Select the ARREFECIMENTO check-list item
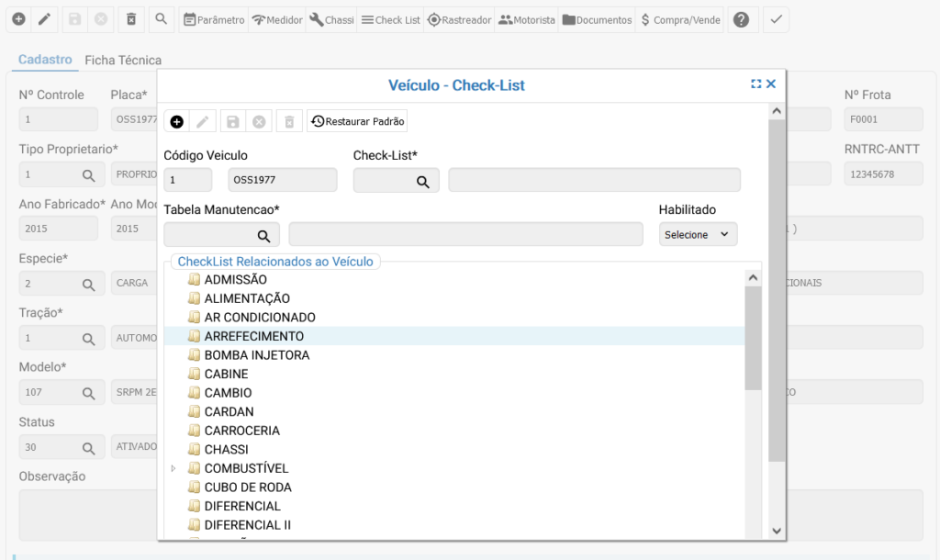Image resolution: width=940 pixels, height=560 pixels. click(x=253, y=336)
